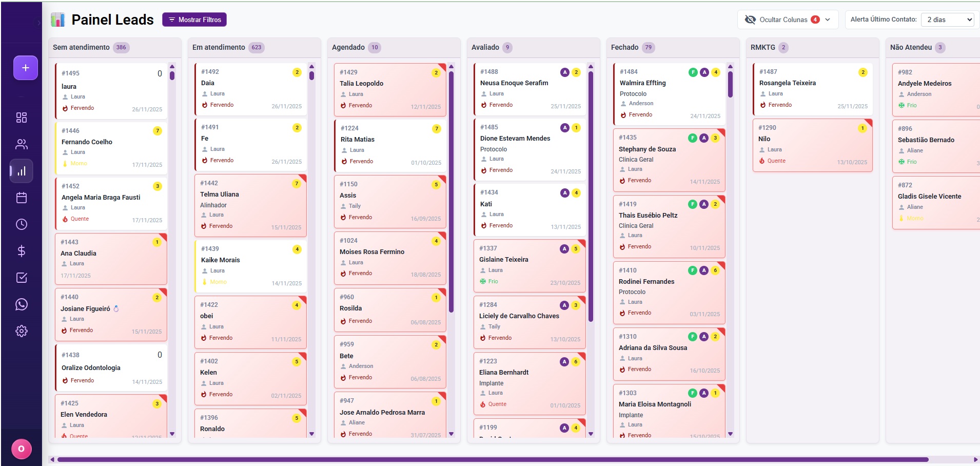Screen dimensions: 980x466
Task: Open the financial dollar icon in the sidebar
Action: pyautogui.click(x=22, y=251)
